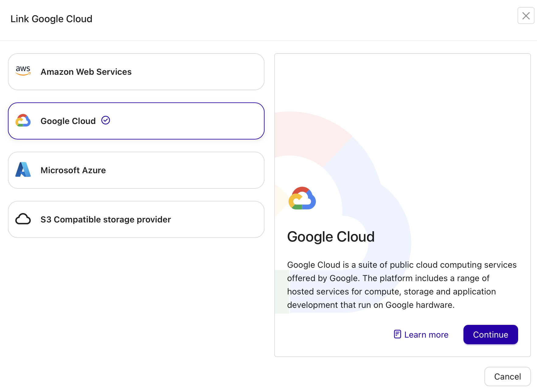Image resolution: width=537 pixels, height=392 pixels.
Task: Select Microsoft Azure as the provider
Action: tap(136, 170)
